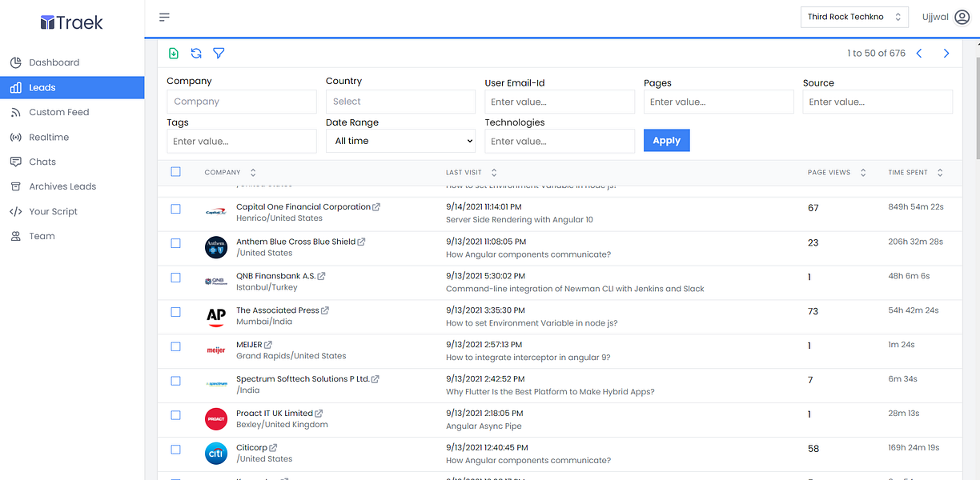The height and width of the screenshot is (480, 980).
Task: Focus the User Email-Id filter input
Action: (x=560, y=102)
